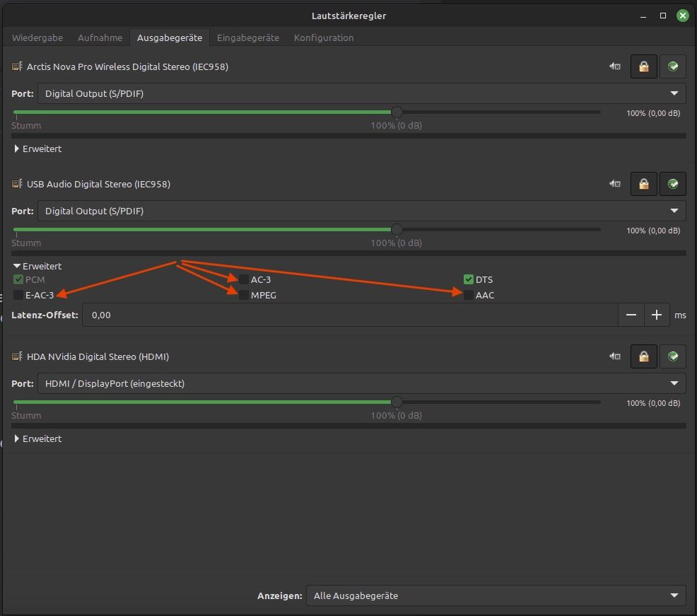Lock channels for HDA NVidia HDMI
The height and width of the screenshot is (616, 697).
click(x=644, y=356)
